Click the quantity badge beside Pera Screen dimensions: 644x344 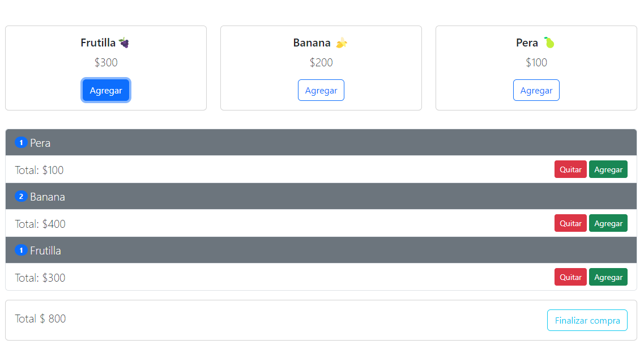[x=21, y=143]
